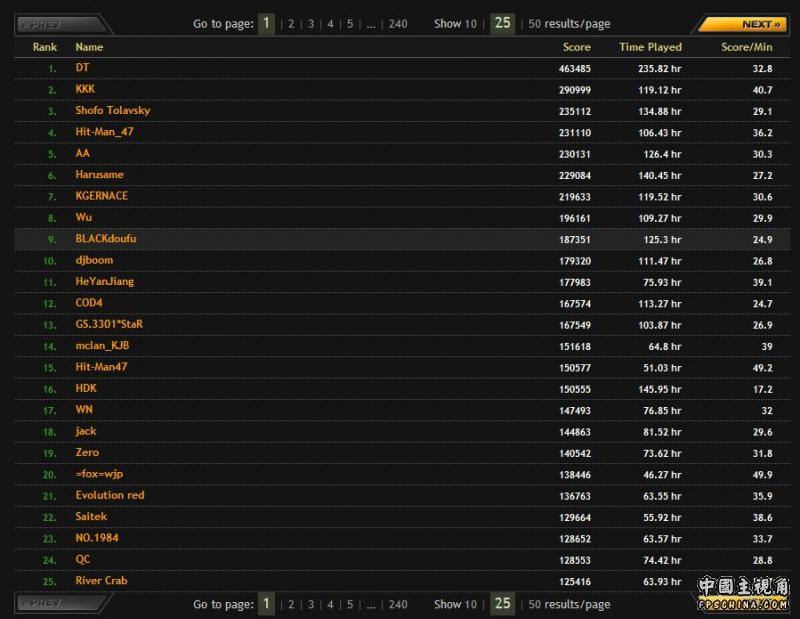Sort by Score/Min column header
Viewport: 800px width, 619px height.
point(747,47)
